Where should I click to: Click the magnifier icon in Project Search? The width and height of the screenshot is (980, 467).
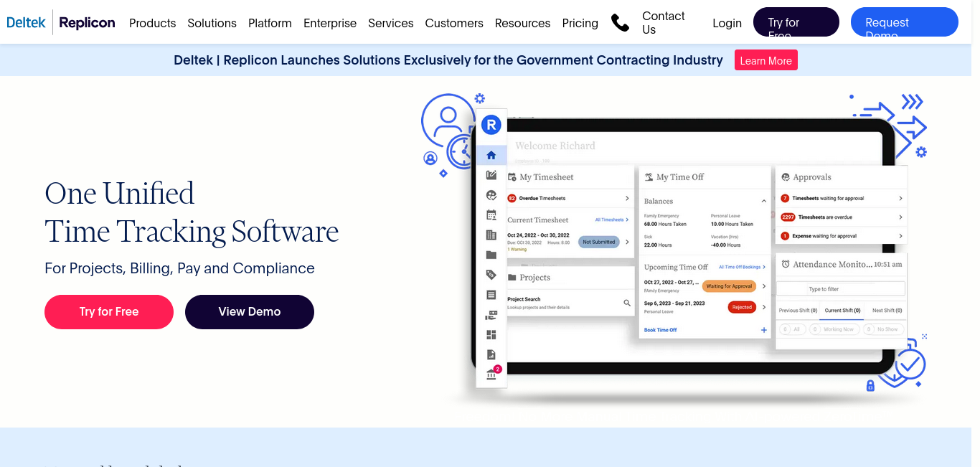[x=627, y=303]
